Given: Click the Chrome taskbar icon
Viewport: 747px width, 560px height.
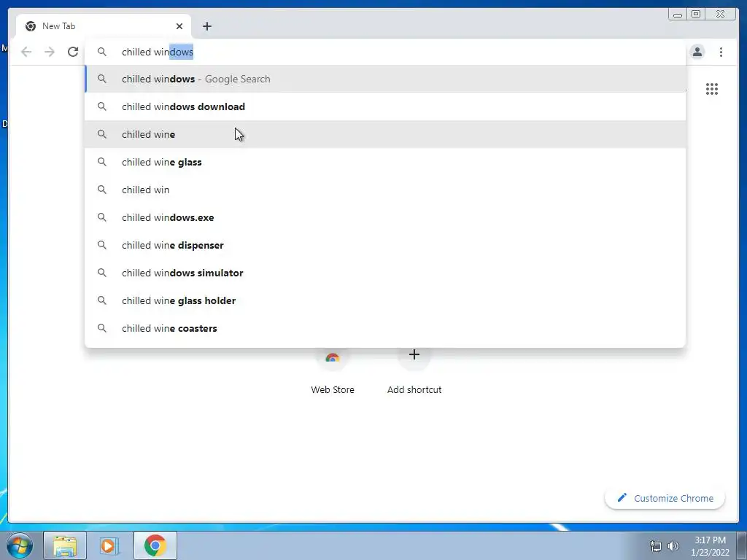Looking at the screenshot, I should click(155, 545).
